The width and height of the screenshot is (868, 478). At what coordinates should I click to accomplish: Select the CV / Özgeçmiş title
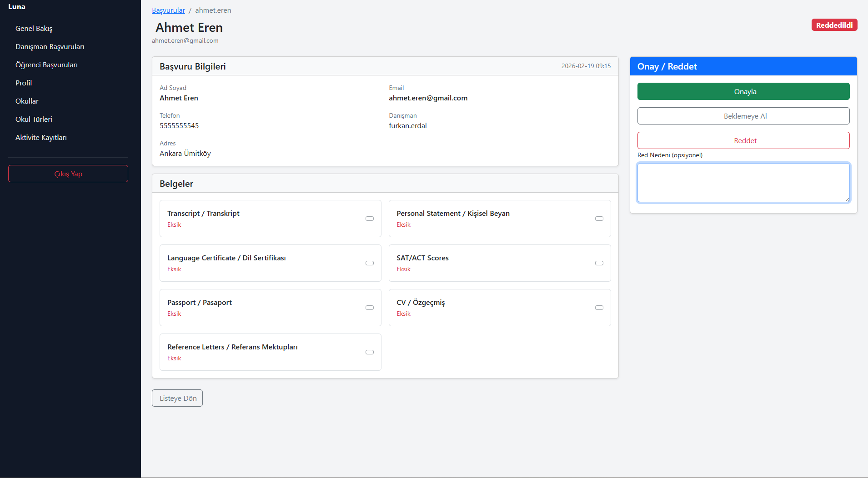coord(421,302)
